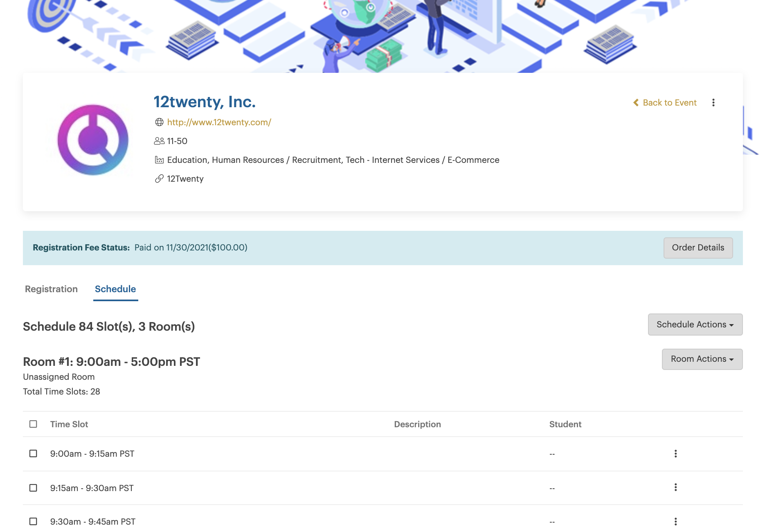The width and height of the screenshot is (765, 532).
Task: Click the Room #1: 9:00am - 5:00pm PST heading
Action: click(x=111, y=362)
